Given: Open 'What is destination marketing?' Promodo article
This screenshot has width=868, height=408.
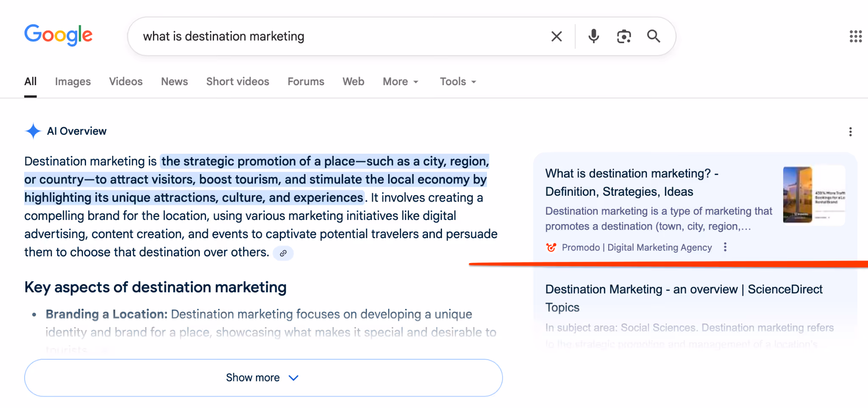Looking at the screenshot, I should tap(632, 183).
